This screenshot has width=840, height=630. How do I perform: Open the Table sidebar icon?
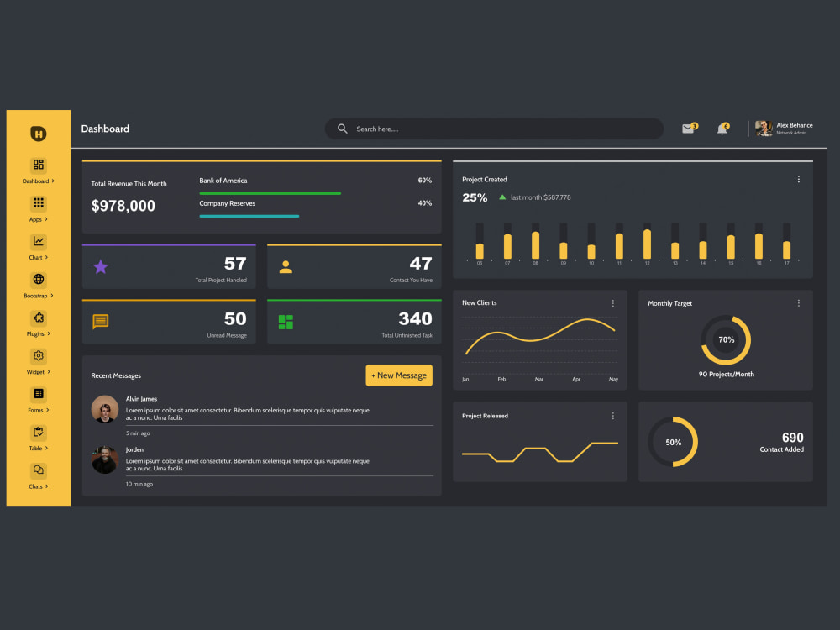pyautogui.click(x=38, y=433)
